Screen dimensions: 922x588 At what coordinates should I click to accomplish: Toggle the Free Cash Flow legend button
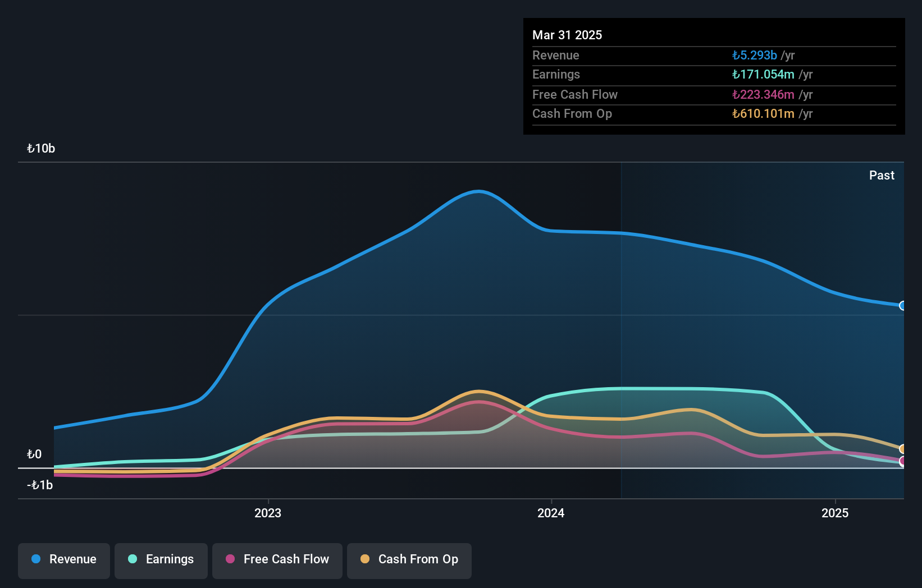pyautogui.click(x=277, y=561)
